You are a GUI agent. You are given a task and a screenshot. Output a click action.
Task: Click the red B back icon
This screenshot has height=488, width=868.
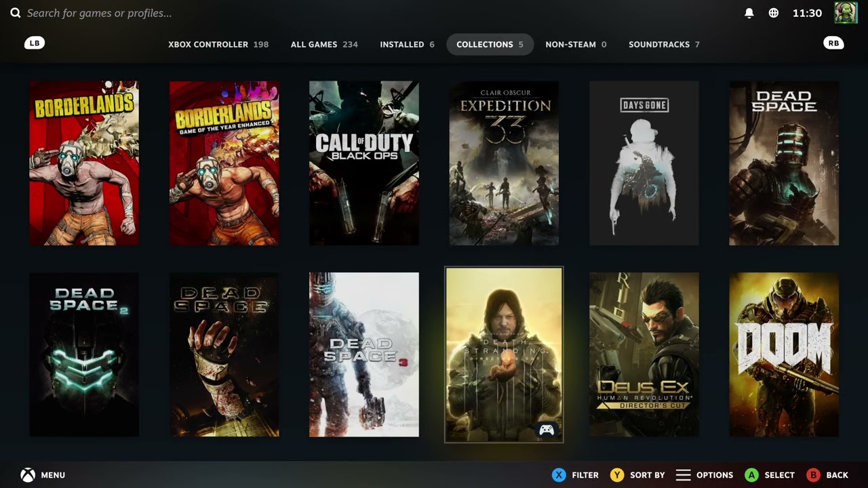[x=813, y=475]
